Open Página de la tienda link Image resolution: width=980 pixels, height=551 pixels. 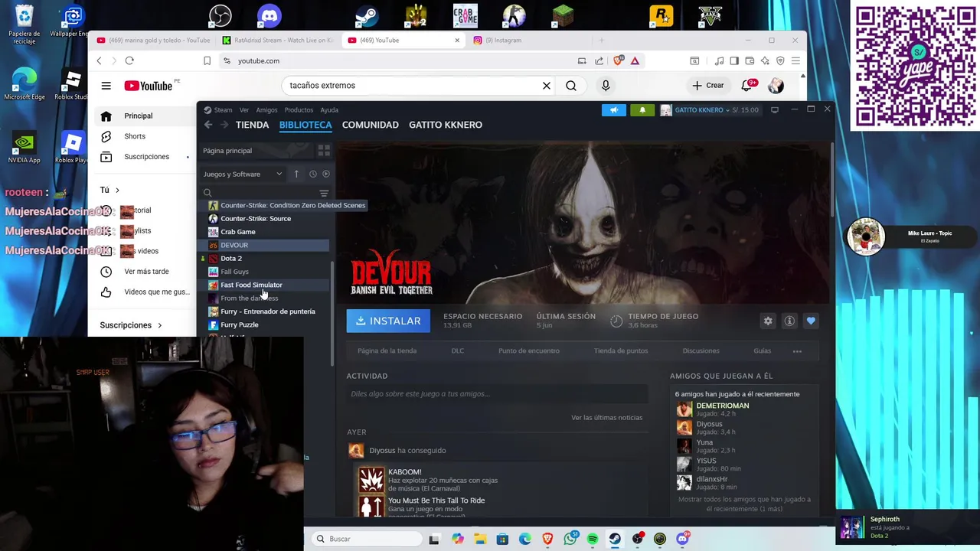pos(387,351)
